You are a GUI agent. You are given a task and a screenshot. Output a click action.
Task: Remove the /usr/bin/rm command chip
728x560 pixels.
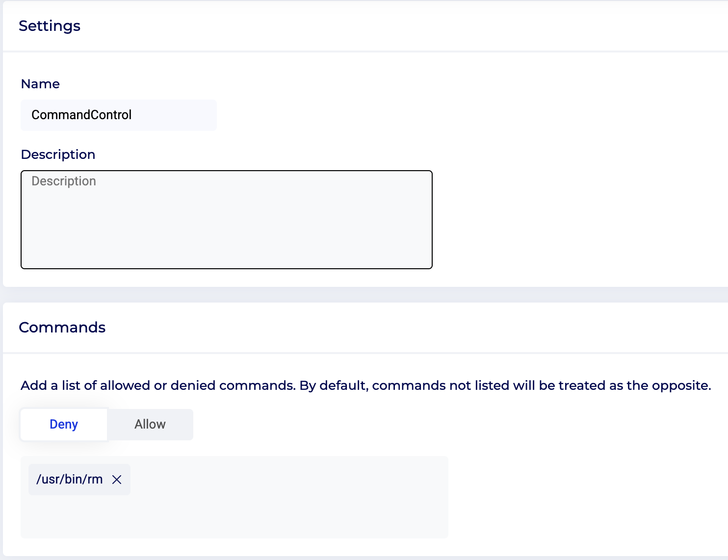117,480
